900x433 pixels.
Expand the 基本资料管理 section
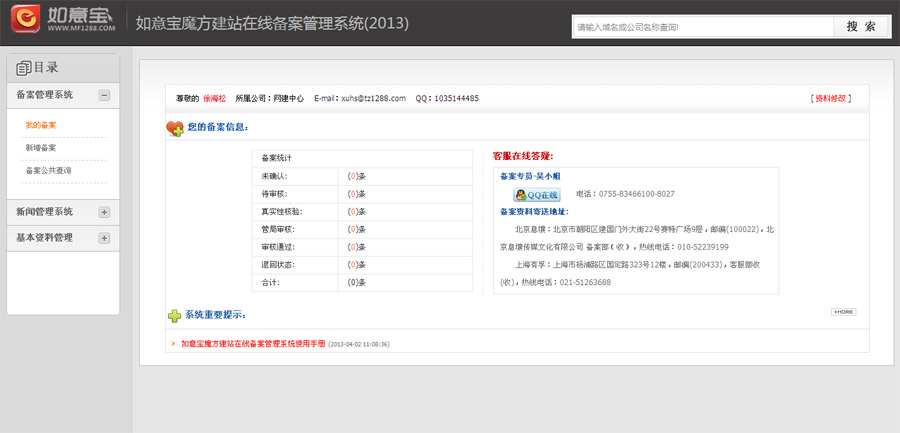point(104,238)
